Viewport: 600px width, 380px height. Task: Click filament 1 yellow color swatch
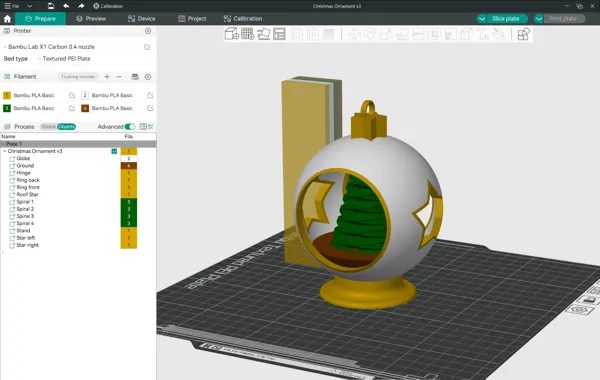coord(7,95)
